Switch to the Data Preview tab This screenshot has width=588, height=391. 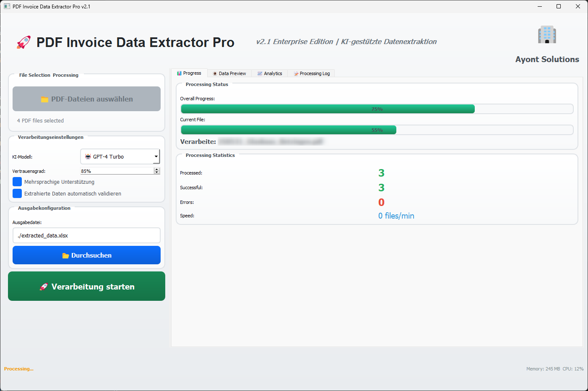tap(229, 73)
